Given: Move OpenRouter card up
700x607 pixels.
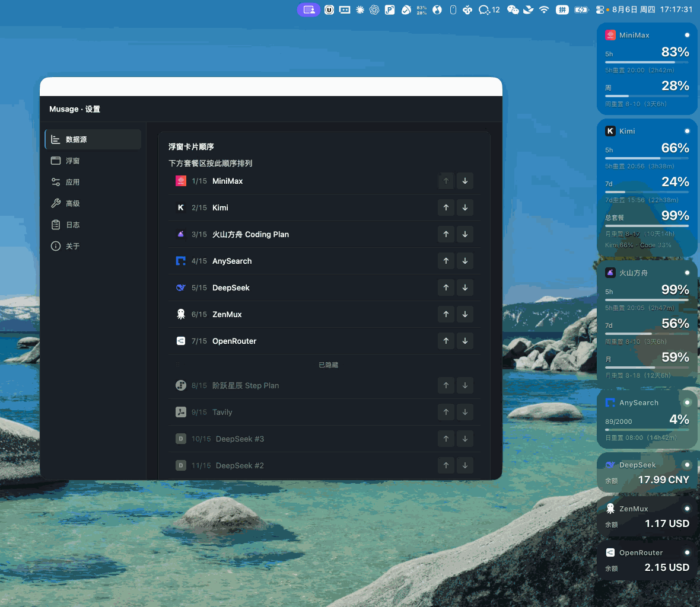Looking at the screenshot, I should click(446, 341).
